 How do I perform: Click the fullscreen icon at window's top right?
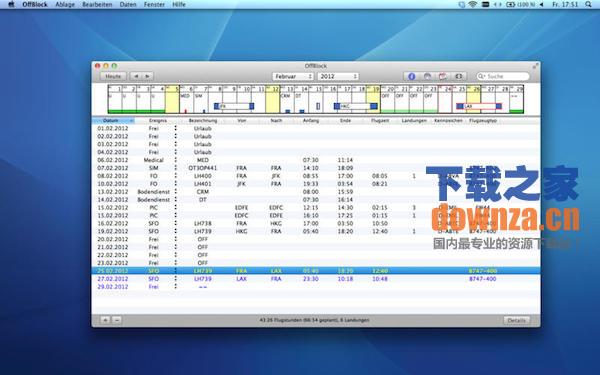[x=535, y=66]
